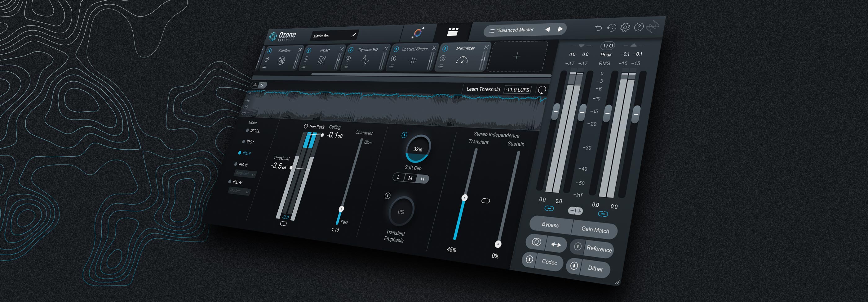Open the Balanced Master preset list
Image resolution: width=868 pixels, height=302 pixels.
[x=492, y=31]
